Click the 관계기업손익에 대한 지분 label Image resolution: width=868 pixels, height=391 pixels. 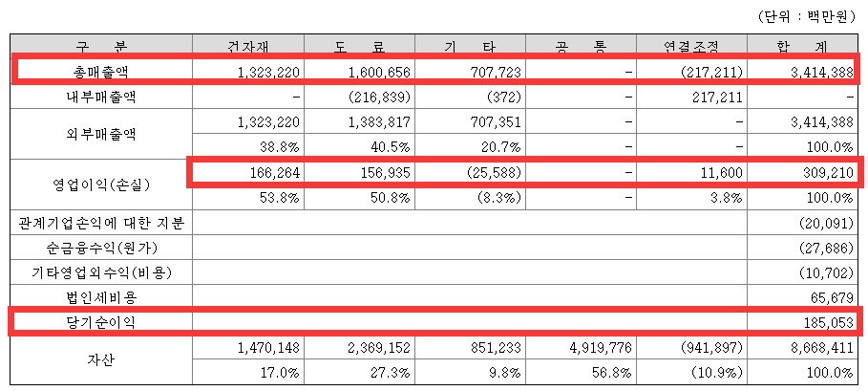pyautogui.click(x=100, y=224)
